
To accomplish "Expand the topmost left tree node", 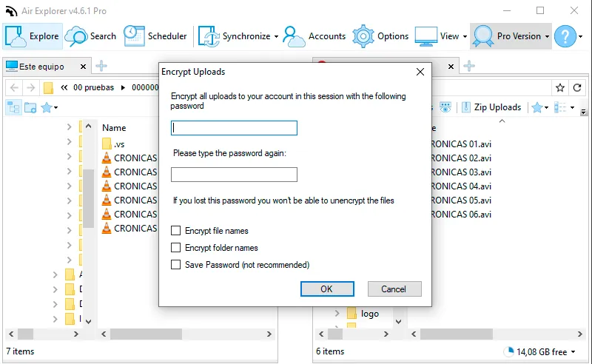I will 69,127.
